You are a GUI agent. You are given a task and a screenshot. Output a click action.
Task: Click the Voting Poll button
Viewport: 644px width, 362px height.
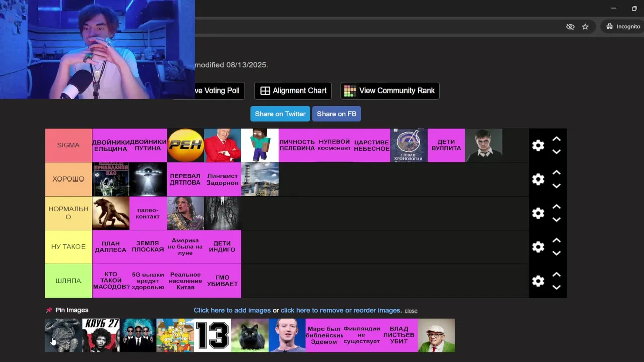click(x=219, y=90)
